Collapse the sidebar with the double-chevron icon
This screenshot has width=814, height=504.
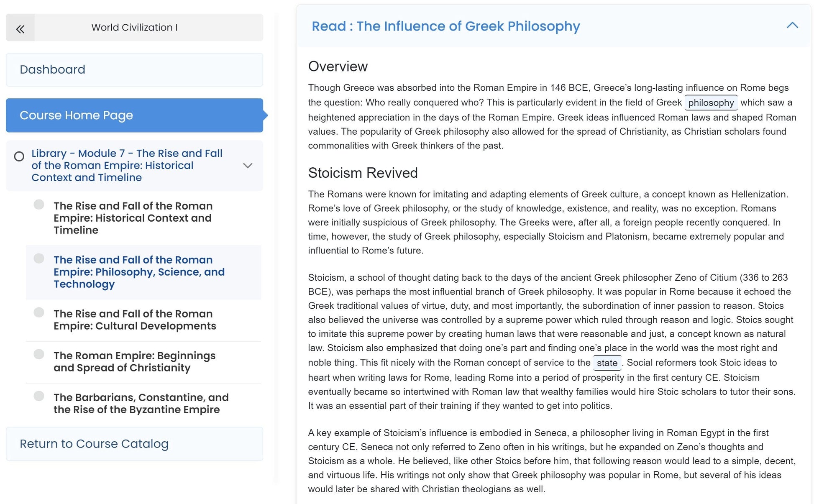pos(20,28)
